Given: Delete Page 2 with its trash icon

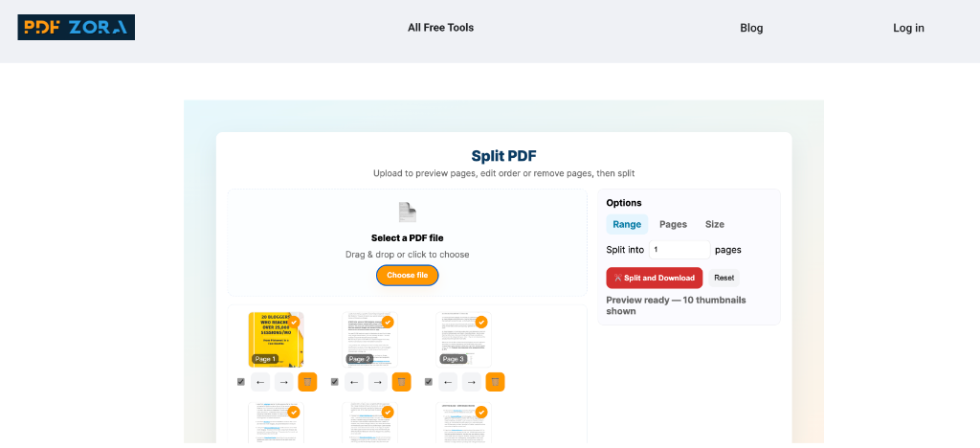Looking at the screenshot, I should tap(401, 382).
